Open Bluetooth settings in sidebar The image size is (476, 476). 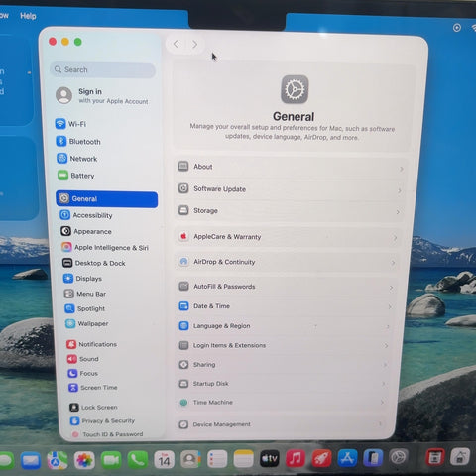point(78,142)
